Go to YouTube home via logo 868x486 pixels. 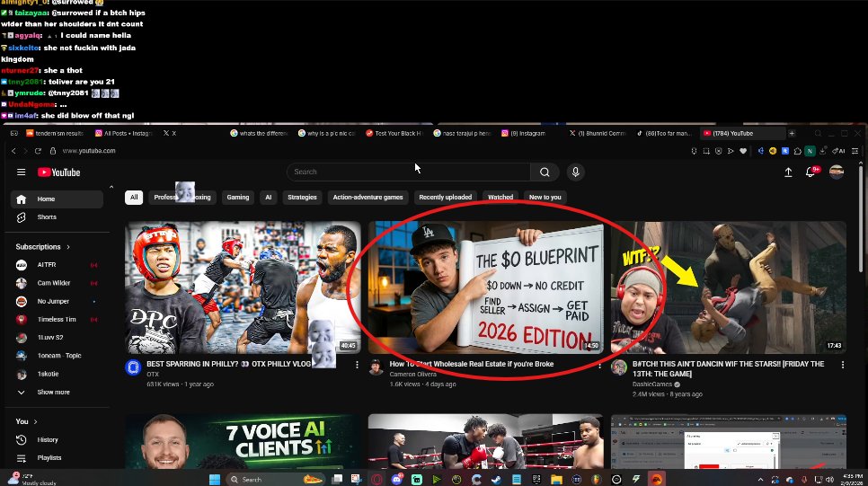(x=58, y=172)
